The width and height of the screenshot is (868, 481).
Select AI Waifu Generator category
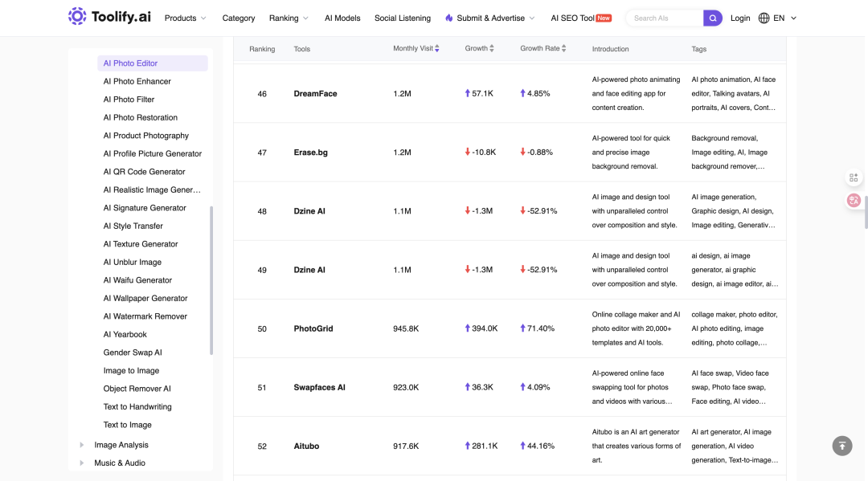[x=137, y=280]
